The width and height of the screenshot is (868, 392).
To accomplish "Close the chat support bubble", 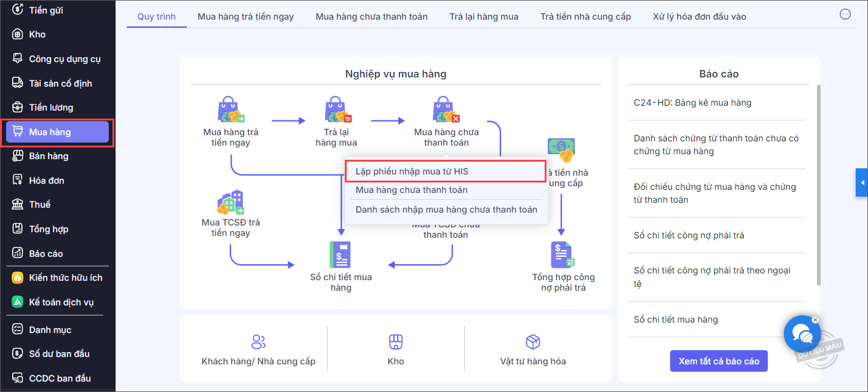I will click(x=815, y=320).
